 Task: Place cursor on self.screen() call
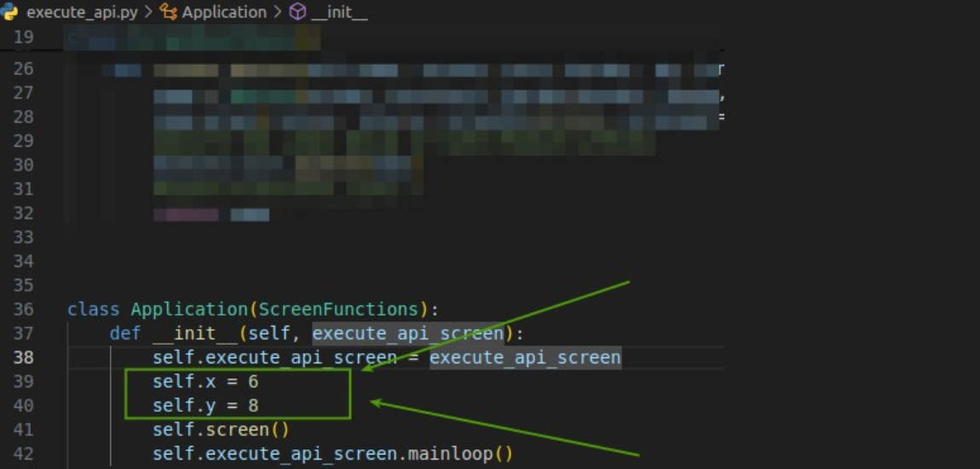coord(220,430)
